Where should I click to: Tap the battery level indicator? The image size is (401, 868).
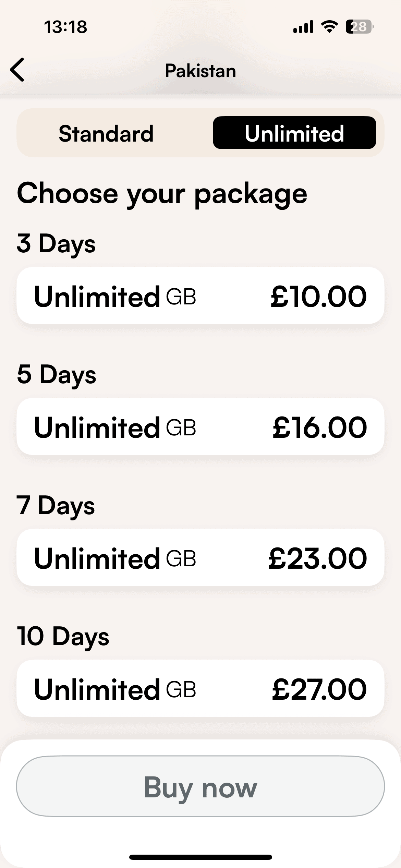(359, 27)
